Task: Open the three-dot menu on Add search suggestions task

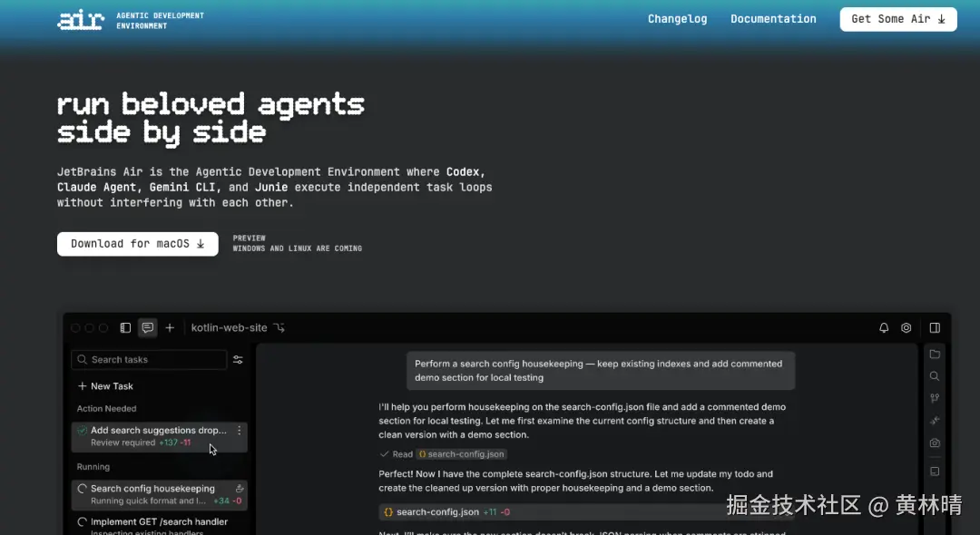Action: pyautogui.click(x=240, y=430)
